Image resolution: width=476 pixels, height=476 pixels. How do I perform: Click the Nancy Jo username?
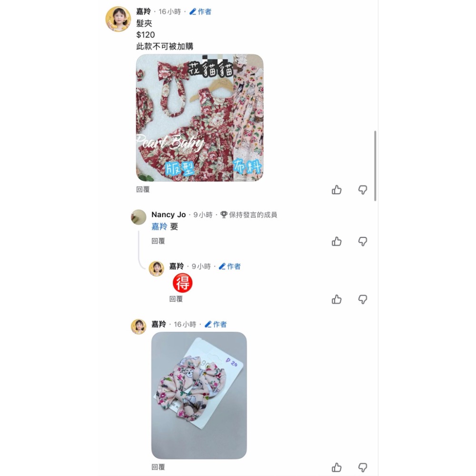click(x=169, y=215)
